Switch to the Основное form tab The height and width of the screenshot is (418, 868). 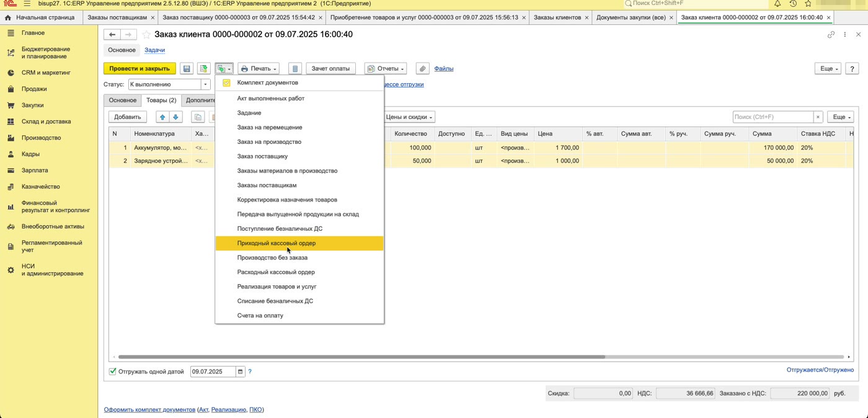pyautogui.click(x=122, y=50)
